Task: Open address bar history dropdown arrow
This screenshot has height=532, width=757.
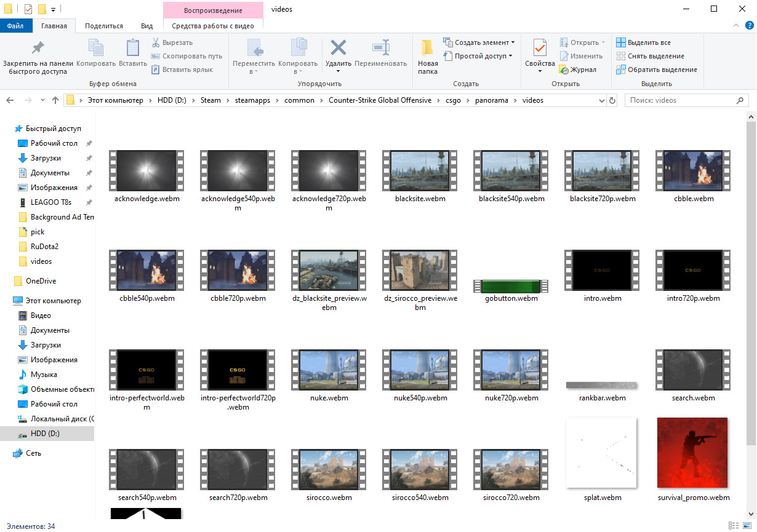Action: 602,100
